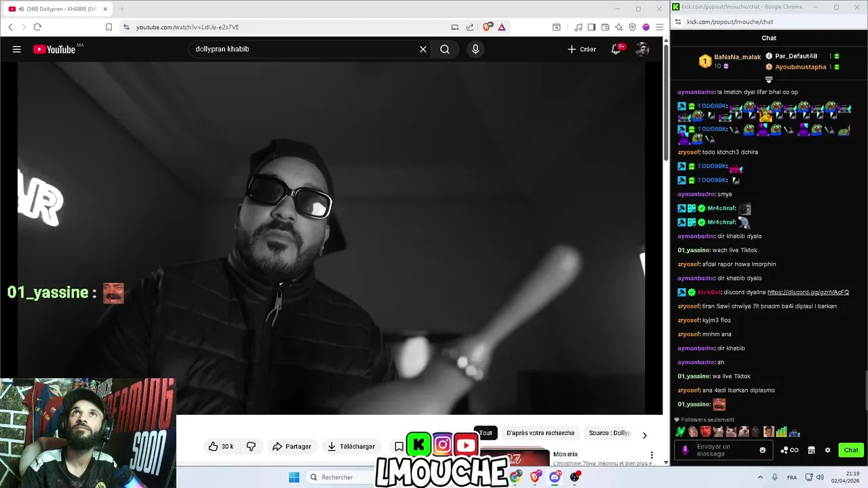
Task: Start voice search with the microphone
Action: click(x=475, y=49)
